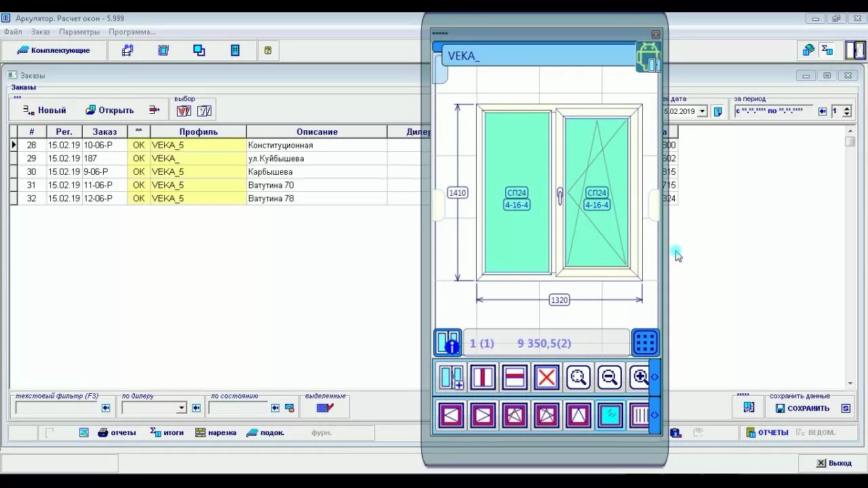The image size is (868, 488).
Task: Click the orders table vertical scrollbar
Action: click(x=850, y=257)
